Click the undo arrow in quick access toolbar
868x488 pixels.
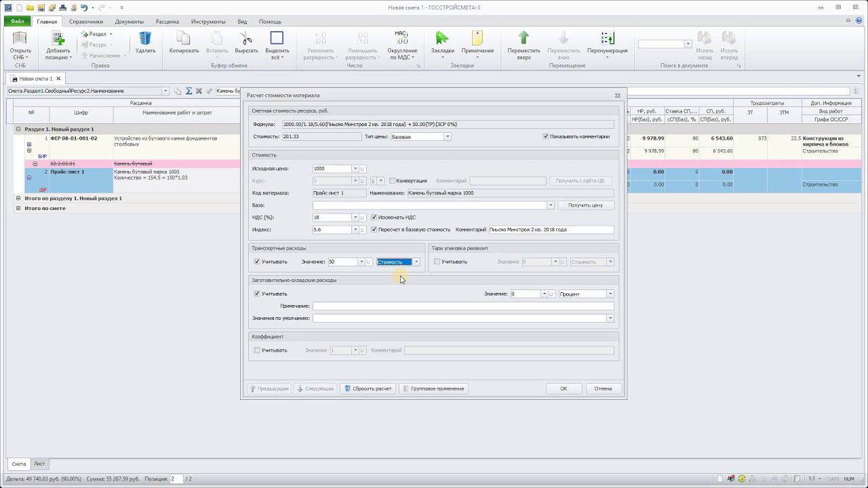pos(84,7)
